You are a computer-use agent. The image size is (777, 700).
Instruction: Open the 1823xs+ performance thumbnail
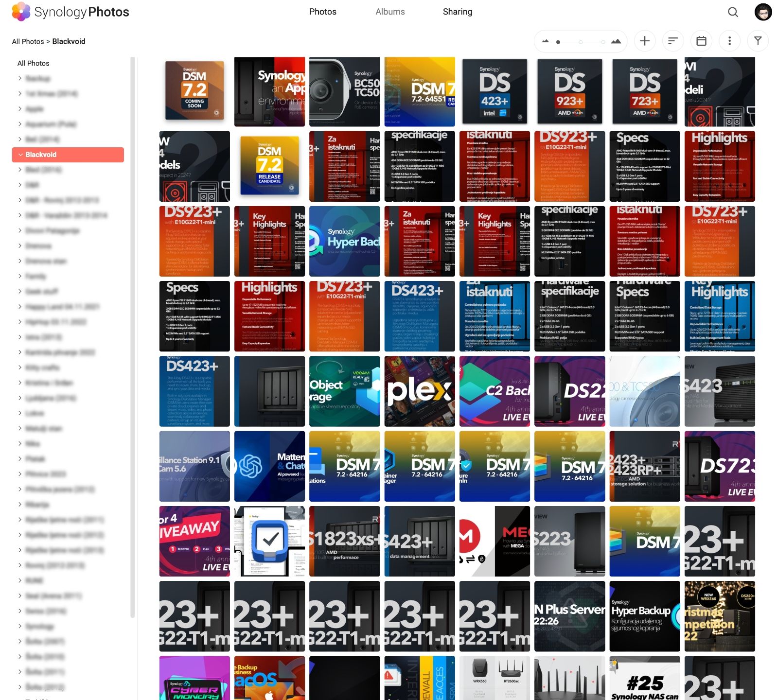pos(344,541)
